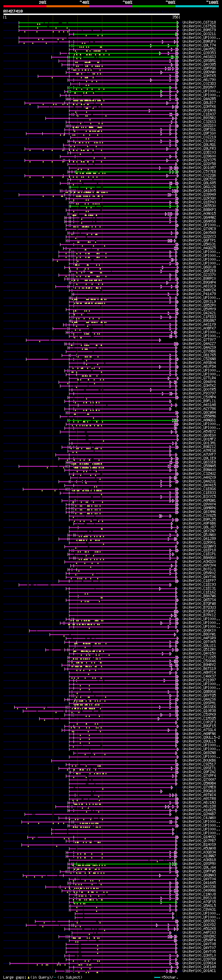Select the UniRef100_Q40385 label
The height and width of the screenshot is (980, 222).
click(x=199, y=64)
